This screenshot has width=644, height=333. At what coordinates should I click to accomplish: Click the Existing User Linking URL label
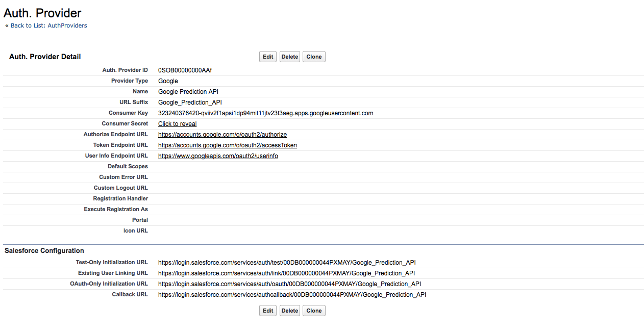click(x=113, y=273)
